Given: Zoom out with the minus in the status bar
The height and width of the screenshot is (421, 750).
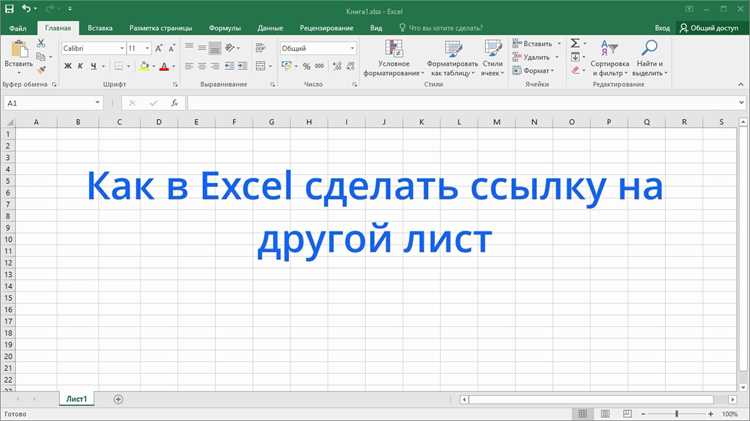Looking at the screenshot, I should coord(643,414).
